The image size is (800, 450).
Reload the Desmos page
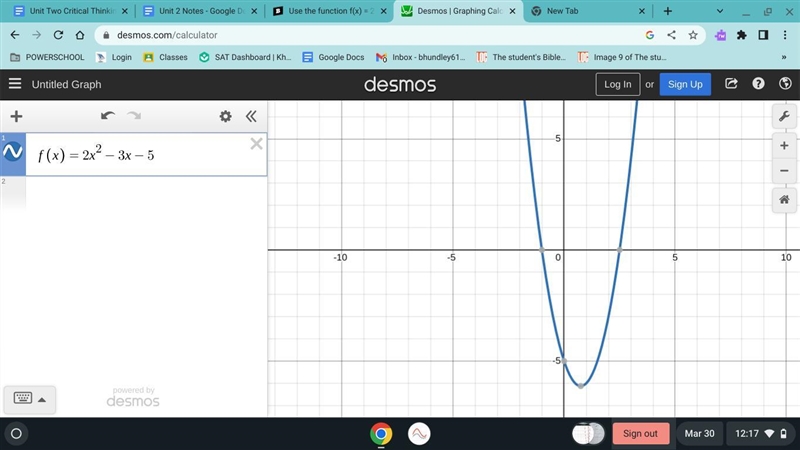(x=58, y=35)
